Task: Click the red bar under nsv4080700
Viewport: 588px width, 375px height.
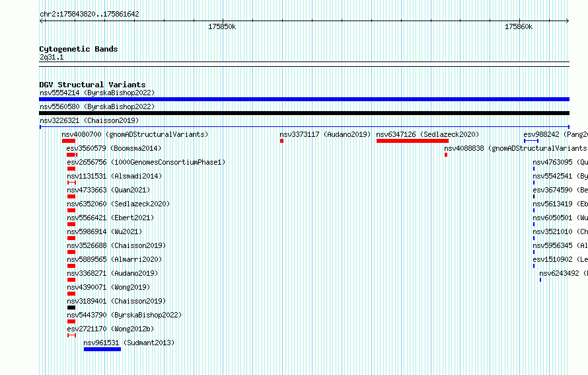Action: (69, 141)
